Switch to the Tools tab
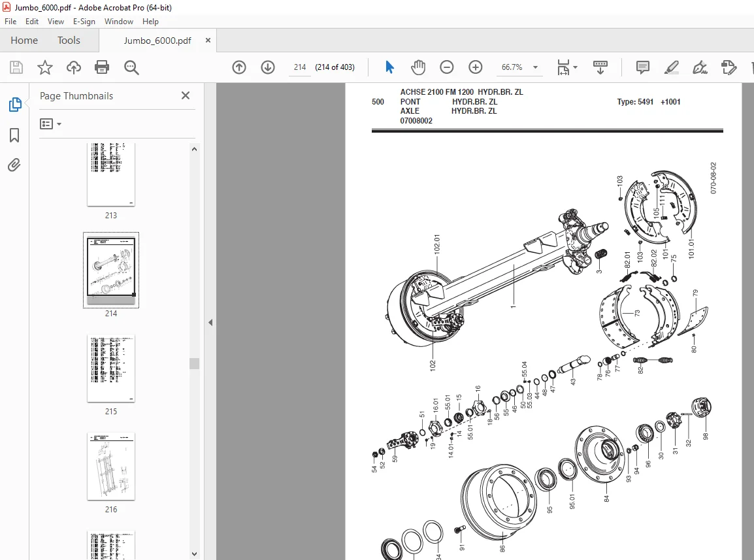The width and height of the screenshot is (754, 560). [x=69, y=41]
